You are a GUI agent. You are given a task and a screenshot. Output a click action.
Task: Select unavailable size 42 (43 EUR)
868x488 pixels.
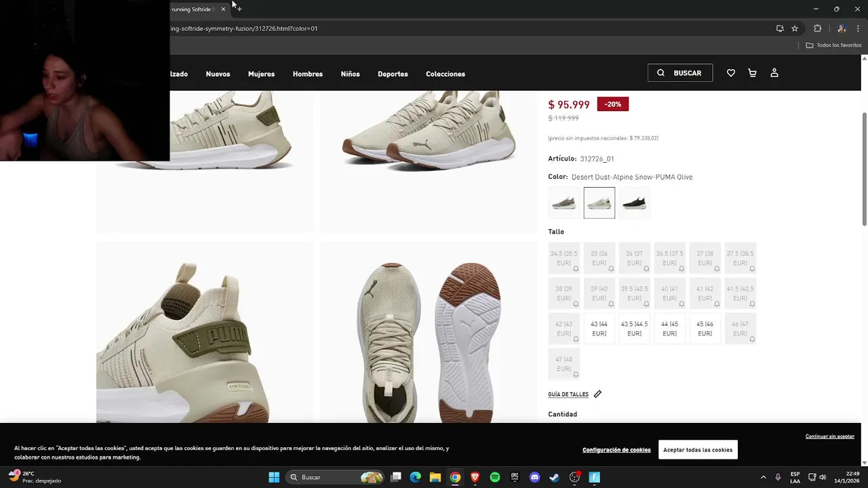point(564,329)
